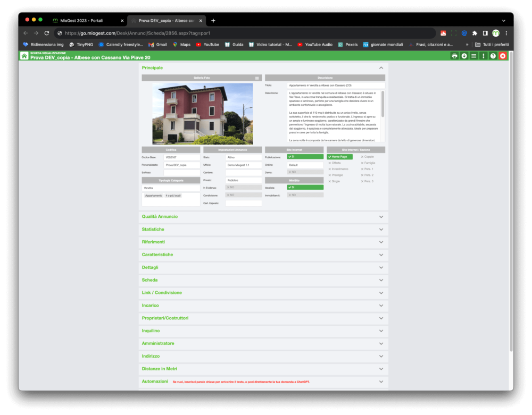Open the help question mark icon
The height and width of the screenshot is (415, 532).
(493, 56)
